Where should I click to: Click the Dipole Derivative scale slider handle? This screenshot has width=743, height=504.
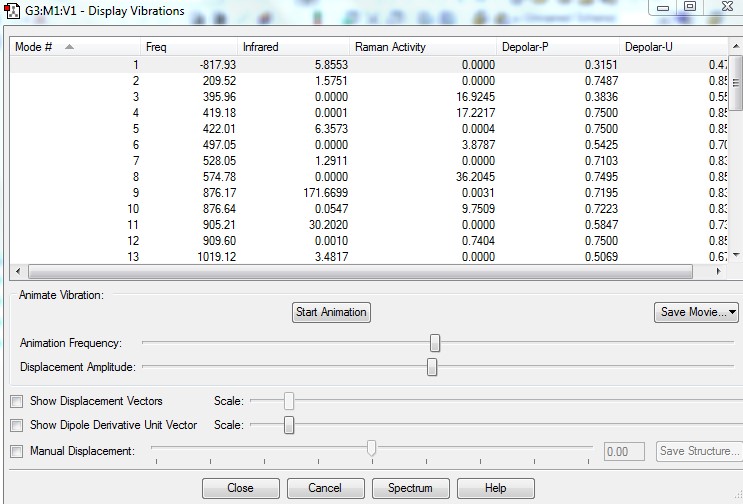pyautogui.click(x=289, y=425)
